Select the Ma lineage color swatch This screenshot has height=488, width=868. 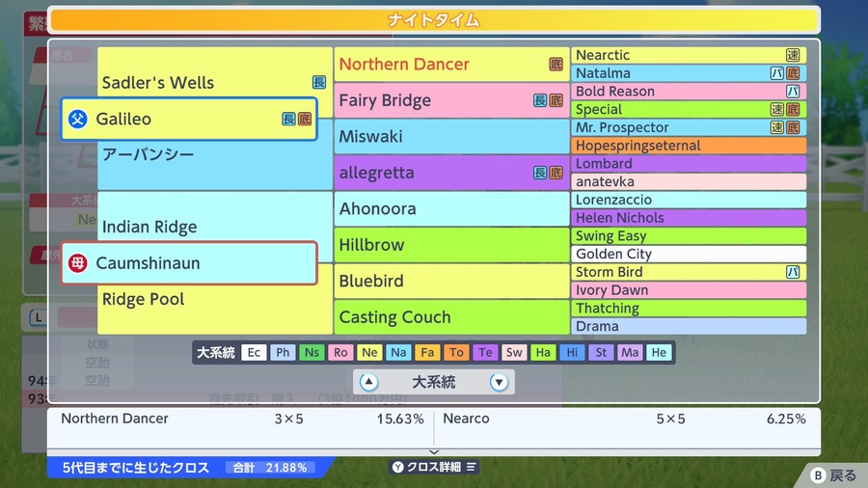pyautogui.click(x=630, y=352)
